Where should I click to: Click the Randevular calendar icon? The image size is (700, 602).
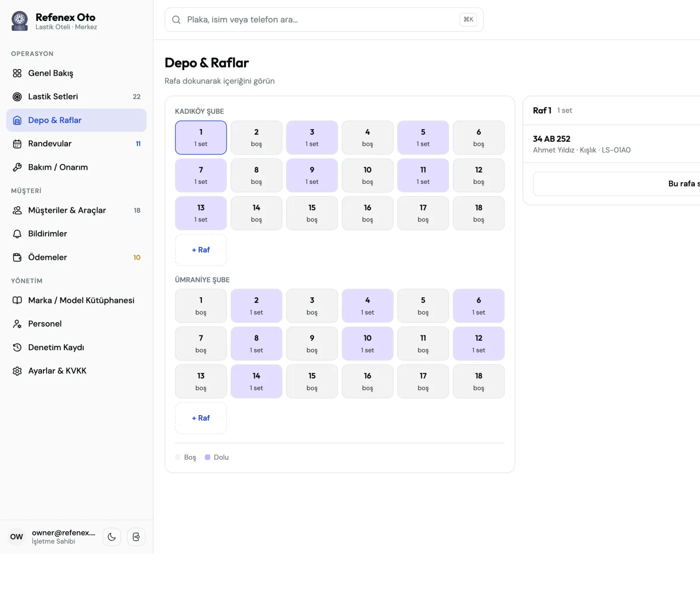pos(17,144)
